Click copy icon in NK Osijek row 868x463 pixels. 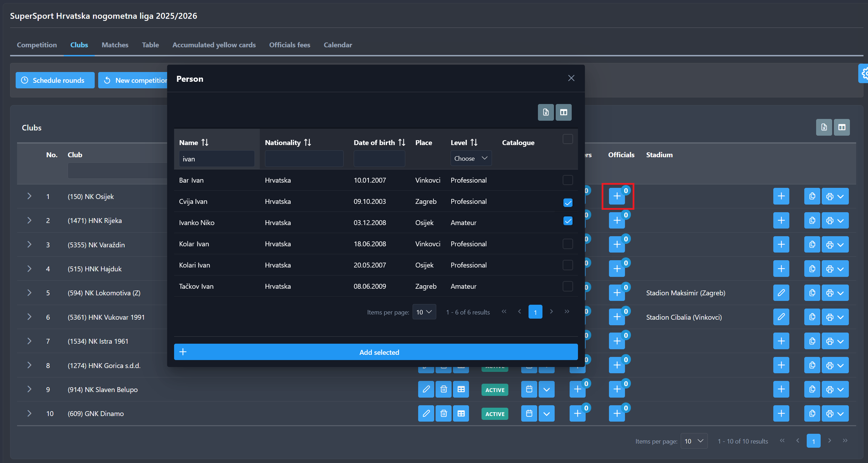pos(812,197)
